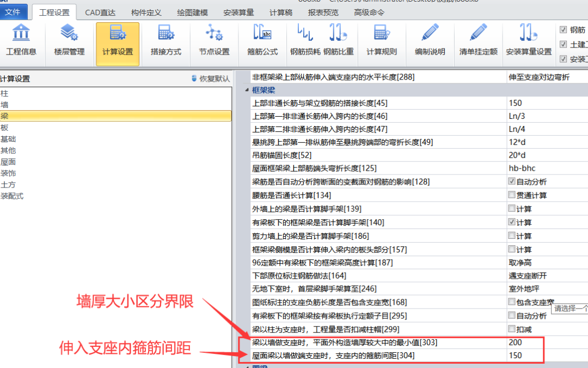The width and height of the screenshot is (588, 368).
Task: Open the 工程信息 project info icon
Action: coord(21,41)
